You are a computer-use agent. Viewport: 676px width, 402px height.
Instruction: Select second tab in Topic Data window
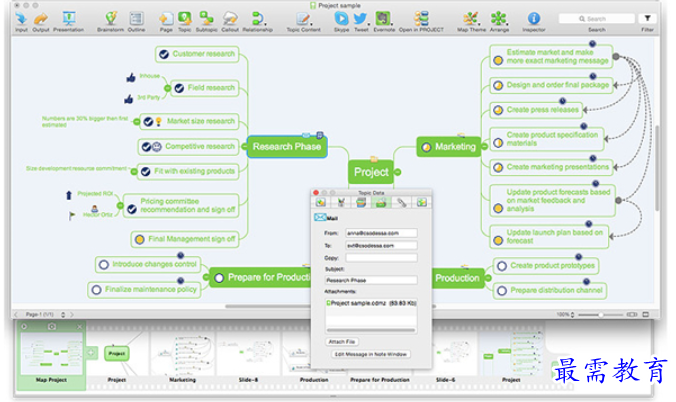pos(341,202)
